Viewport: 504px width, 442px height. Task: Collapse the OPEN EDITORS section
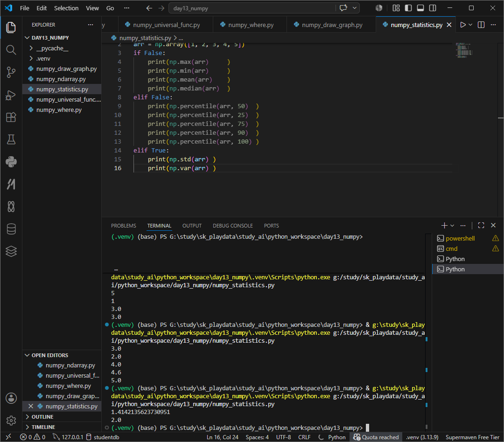point(62,355)
